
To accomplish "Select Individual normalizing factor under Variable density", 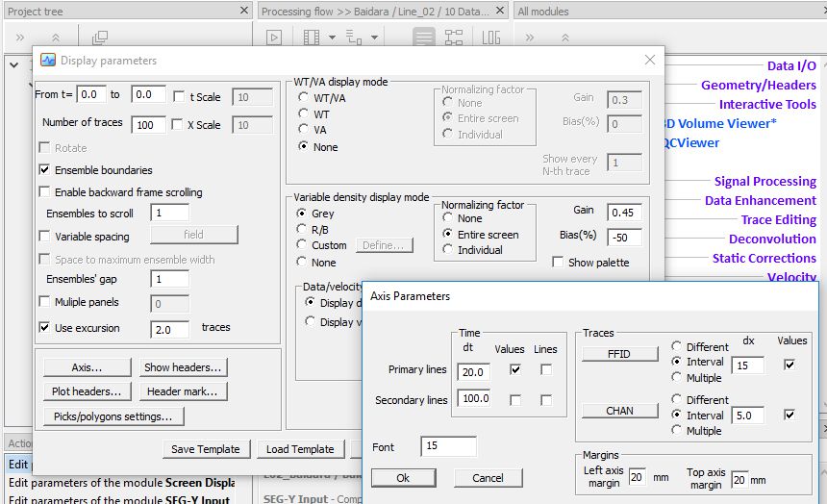I will pyautogui.click(x=448, y=250).
